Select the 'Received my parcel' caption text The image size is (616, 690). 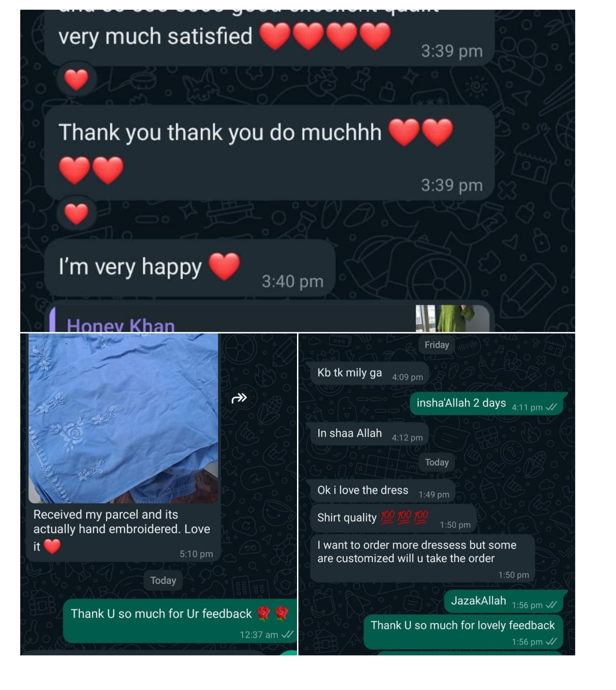pyautogui.click(x=122, y=530)
